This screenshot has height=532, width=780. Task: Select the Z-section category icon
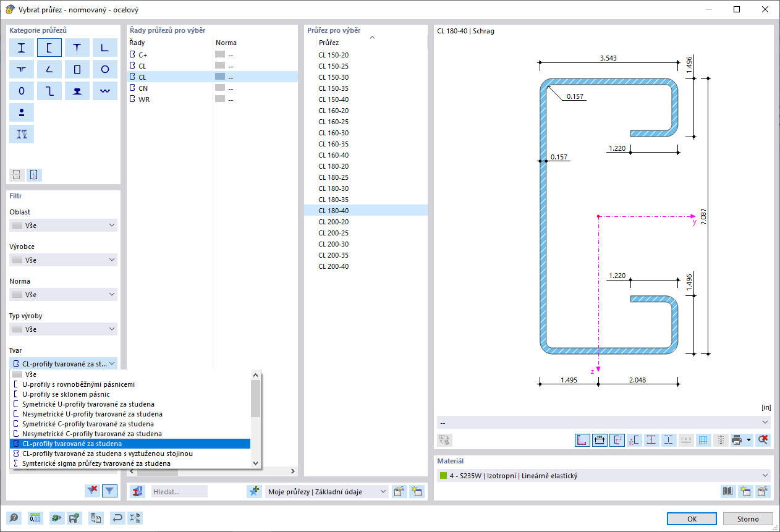click(x=49, y=91)
